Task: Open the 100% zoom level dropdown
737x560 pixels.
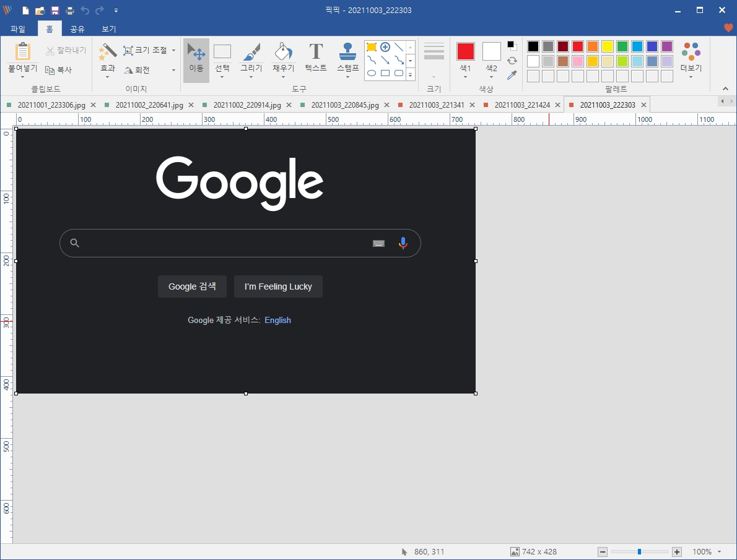Action: 720,552
